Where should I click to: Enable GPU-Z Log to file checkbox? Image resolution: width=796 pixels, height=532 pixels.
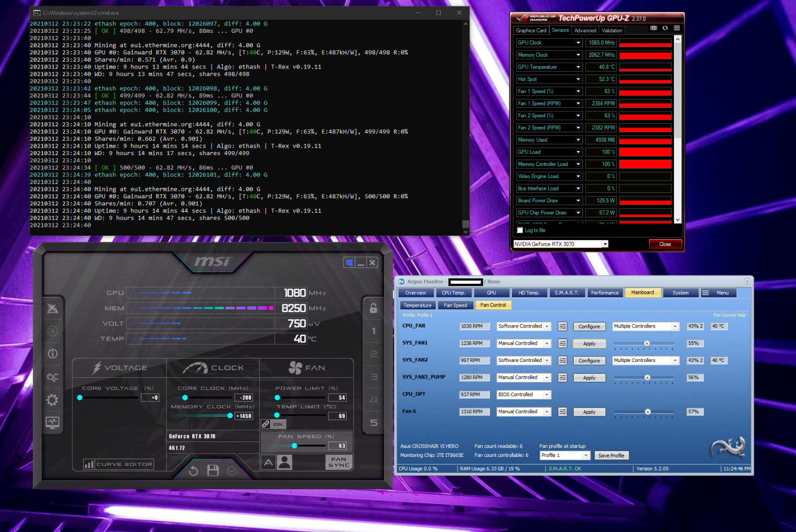coord(520,230)
